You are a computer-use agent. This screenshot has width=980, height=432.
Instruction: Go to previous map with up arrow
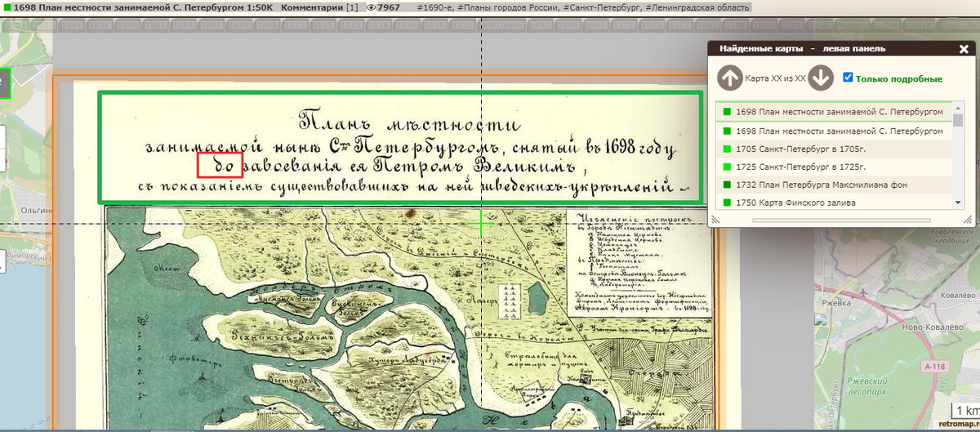point(730,78)
